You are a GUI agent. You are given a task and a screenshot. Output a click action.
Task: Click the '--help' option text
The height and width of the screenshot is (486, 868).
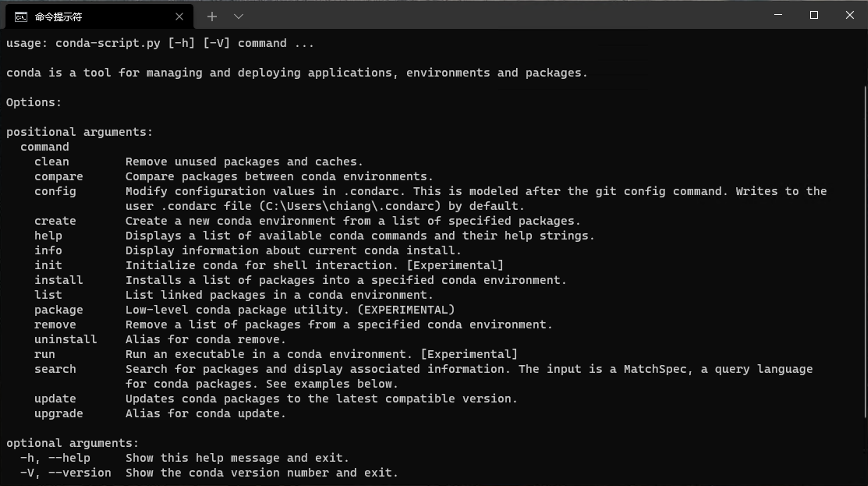click(69, 458)
